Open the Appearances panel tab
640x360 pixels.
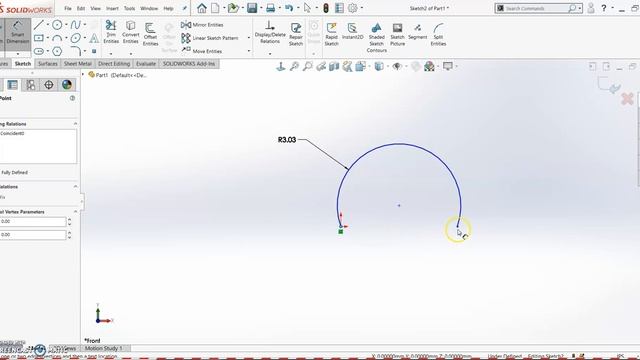coord(67,84)
